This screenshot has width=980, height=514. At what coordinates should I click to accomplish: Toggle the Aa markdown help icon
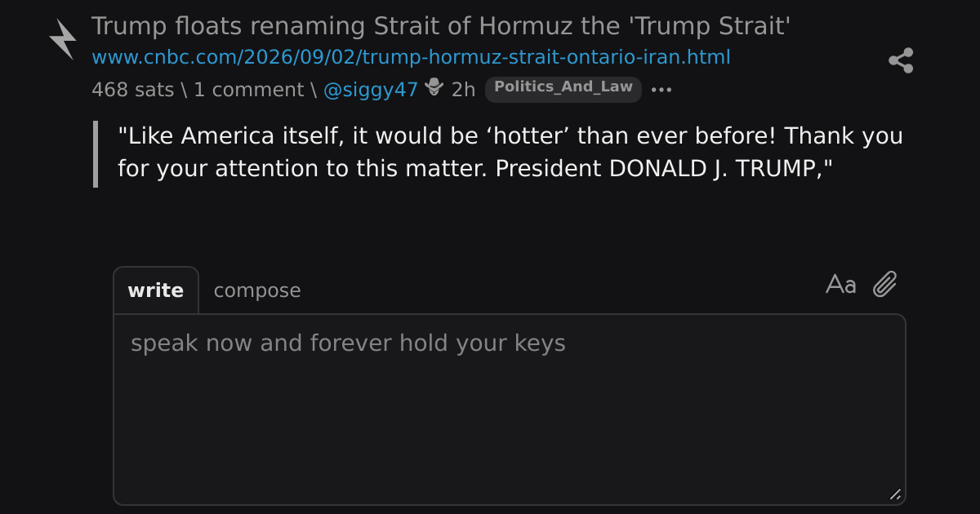coord(841,285)
